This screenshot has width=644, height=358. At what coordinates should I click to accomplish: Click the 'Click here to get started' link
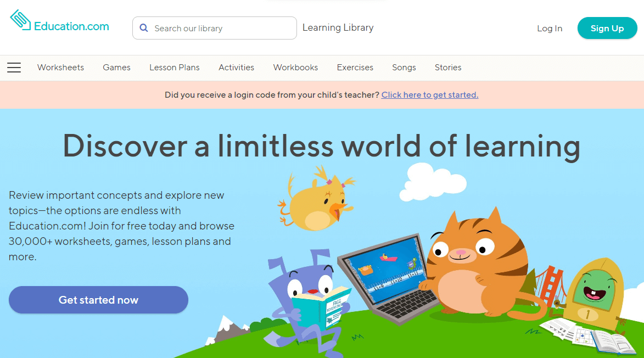429,94
